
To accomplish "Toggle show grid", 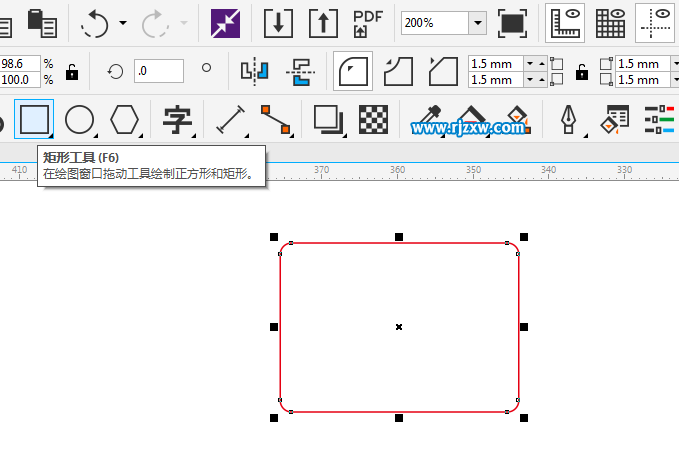I will pyautogui.click(x=610, y=22).
